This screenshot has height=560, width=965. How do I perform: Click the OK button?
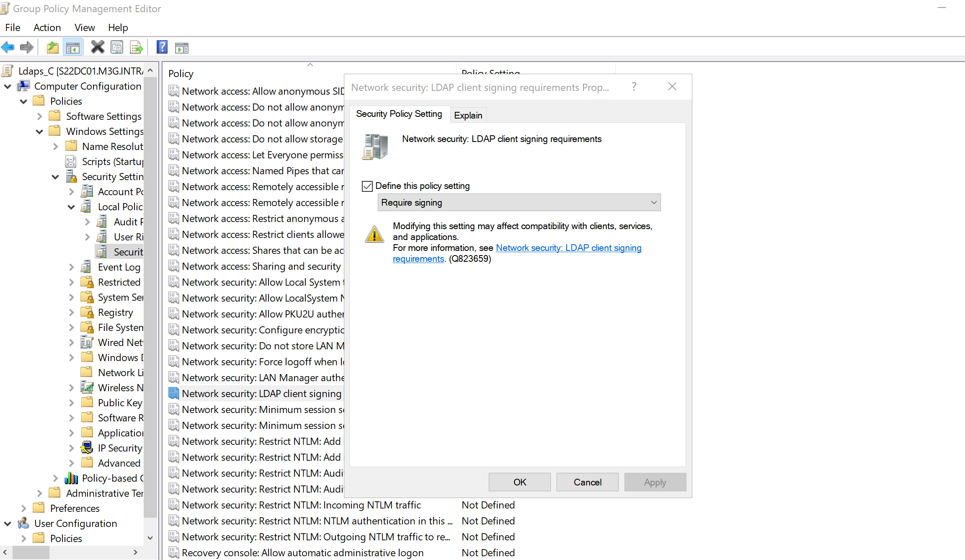[x=519, y=482]
